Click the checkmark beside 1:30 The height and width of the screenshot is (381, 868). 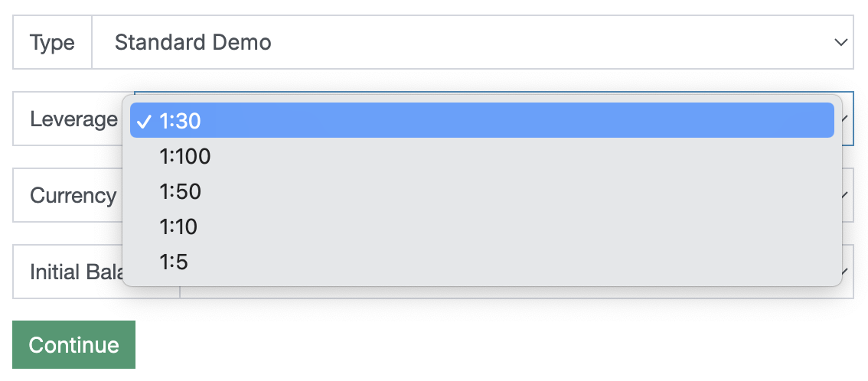coord(143,121)
